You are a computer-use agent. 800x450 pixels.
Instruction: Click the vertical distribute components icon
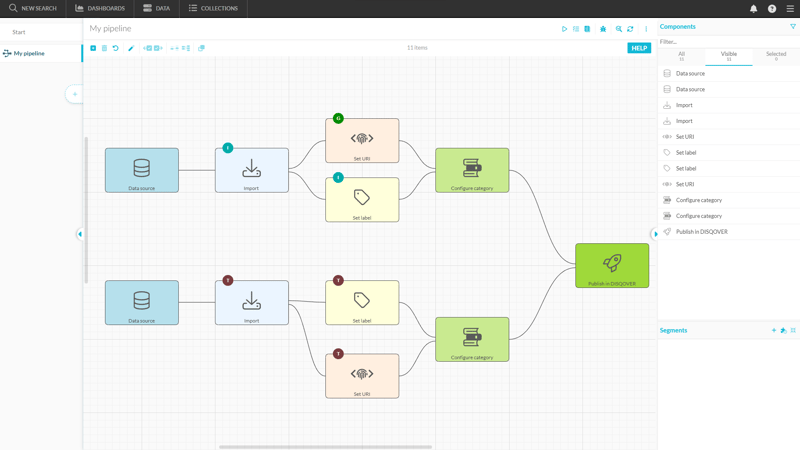click(x=186, y=48)
